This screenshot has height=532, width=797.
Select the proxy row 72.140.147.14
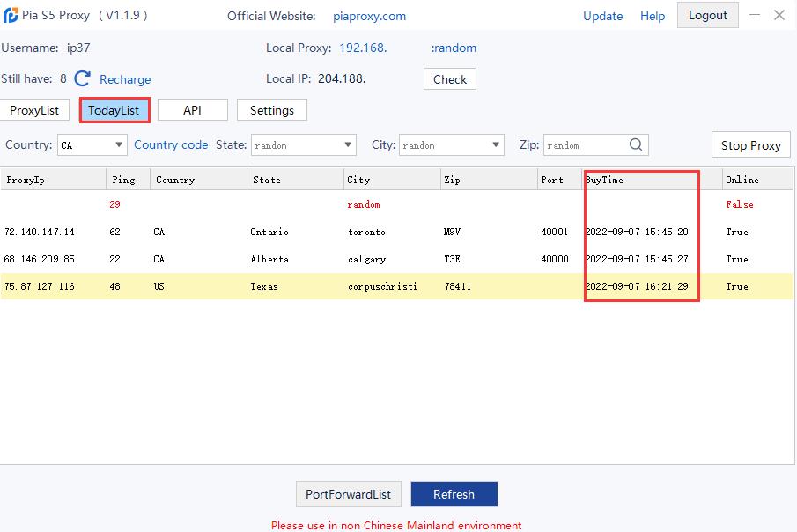[x=396, y=232]
